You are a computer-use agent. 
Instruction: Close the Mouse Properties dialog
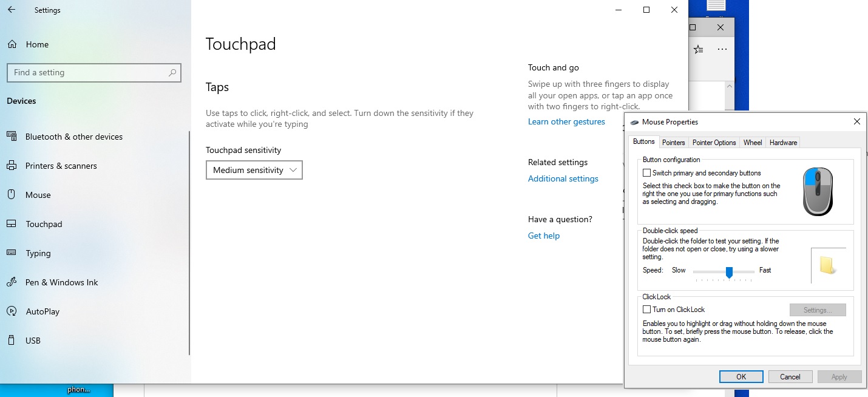pyautogui.click(x=856, y=121)
